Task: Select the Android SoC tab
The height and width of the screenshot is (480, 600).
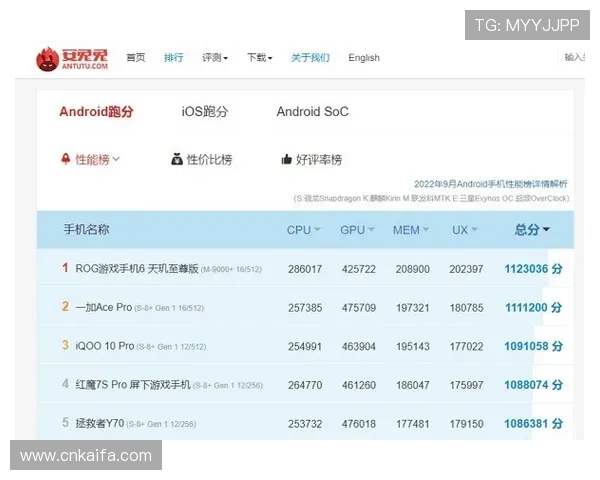Action: [313, 111]
